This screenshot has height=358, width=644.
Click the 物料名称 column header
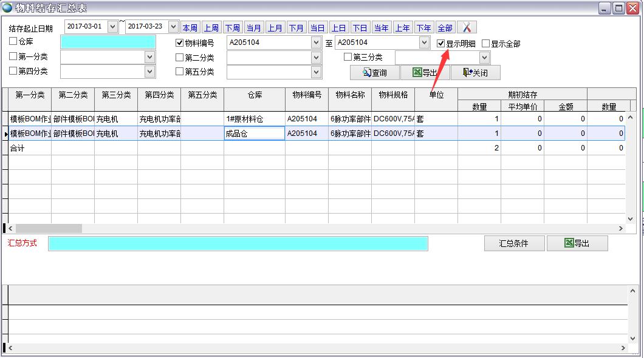350,95
